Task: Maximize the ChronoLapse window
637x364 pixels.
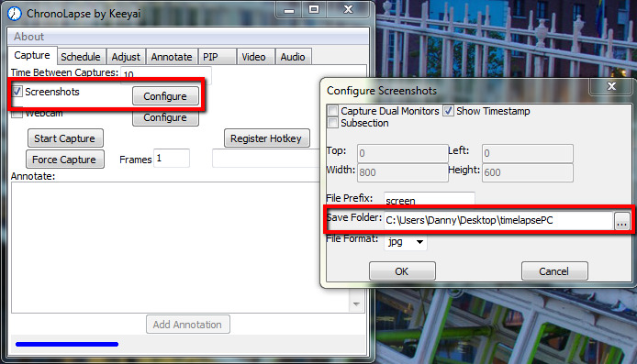Action: (314, 9)
